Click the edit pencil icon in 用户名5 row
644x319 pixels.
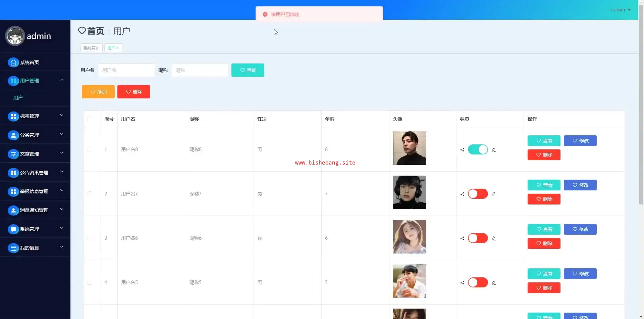pyautogui.click(x=494, y=283)
